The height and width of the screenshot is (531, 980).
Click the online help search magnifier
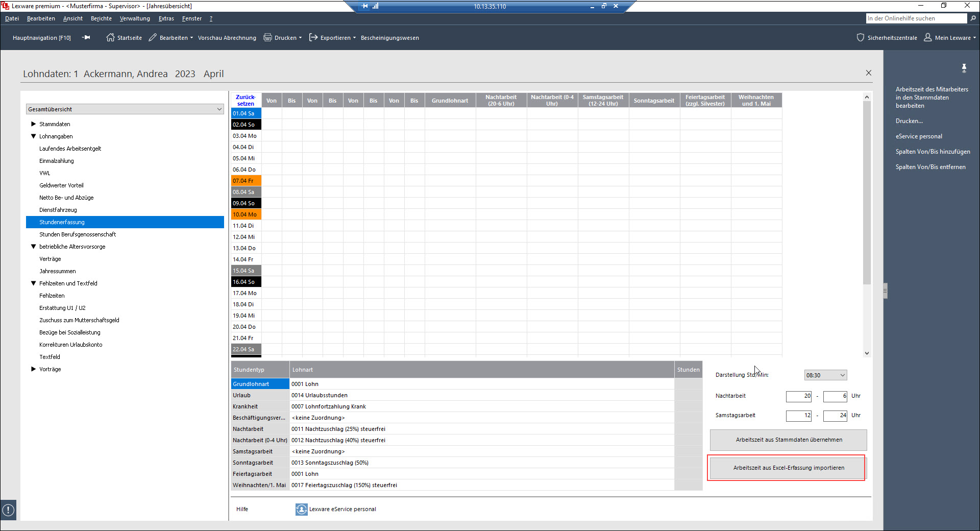(x=973, y=18)
